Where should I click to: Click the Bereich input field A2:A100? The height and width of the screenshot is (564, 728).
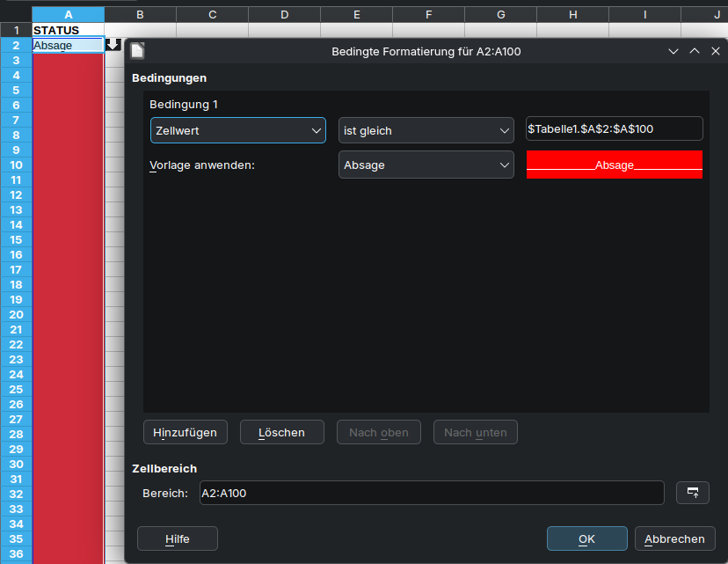(x=432, y=493)
